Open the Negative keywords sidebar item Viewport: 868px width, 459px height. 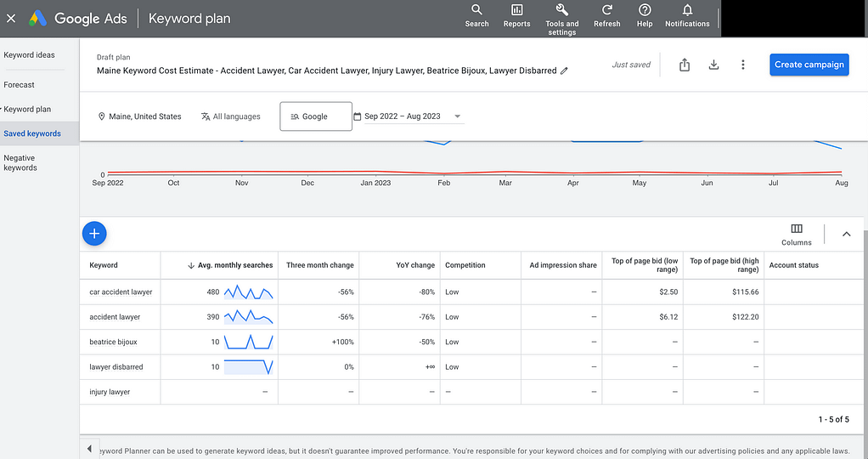pyautogui.click(x=20, y=162)
